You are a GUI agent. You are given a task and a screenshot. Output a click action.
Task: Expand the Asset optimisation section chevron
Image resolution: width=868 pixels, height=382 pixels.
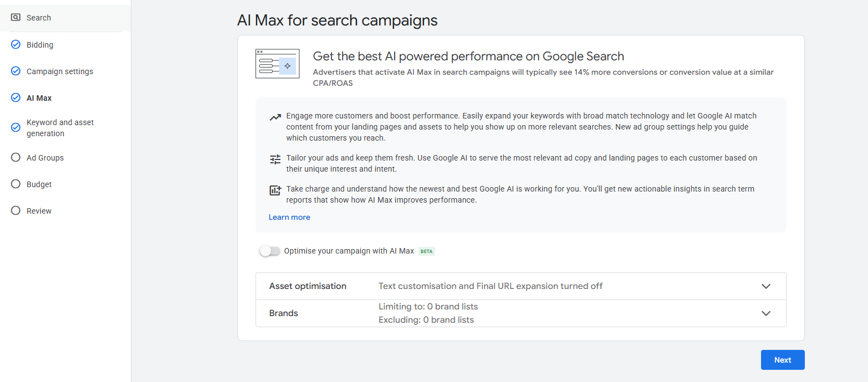click(766, 286)
